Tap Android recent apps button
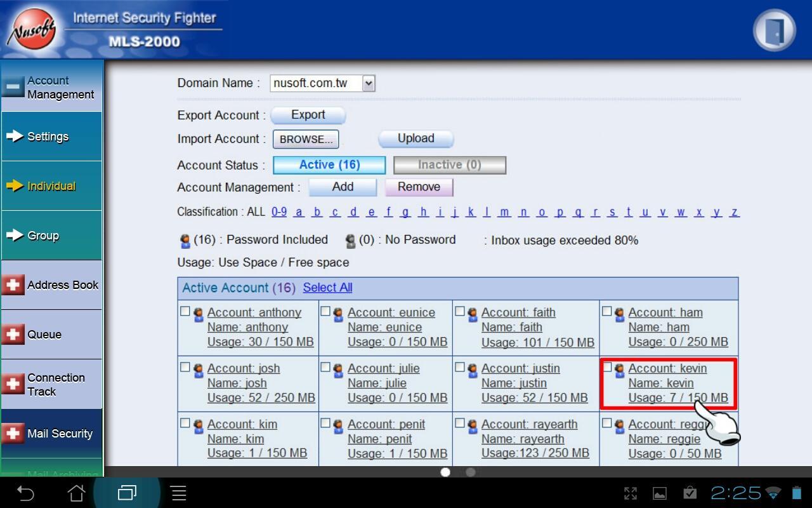Screen dimensions: 812x508 point(128,493)
